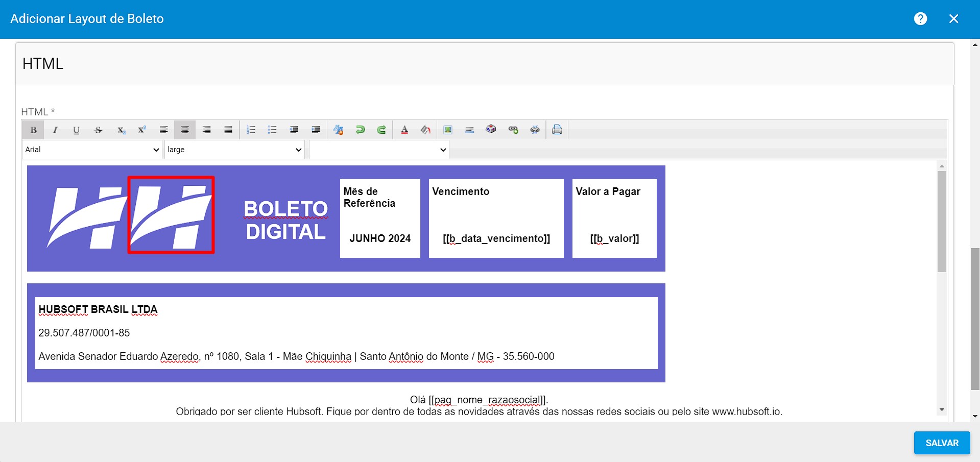Decrease indent
This screenshot has width=980, height=462.
click(294, 130)
